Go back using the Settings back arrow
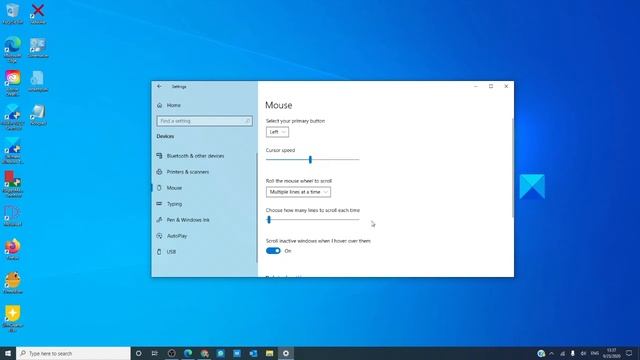This screenshot has height=360, width=640. (159, 87)
